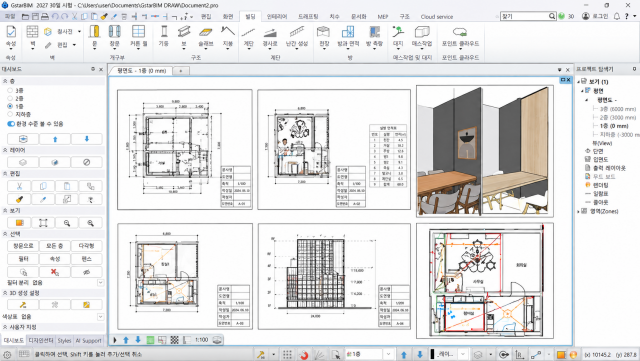This screenshot has height=361, width=640.
Task: Click the checkerboard icon in view bottom bar
Action: click(x=174, y=340)
